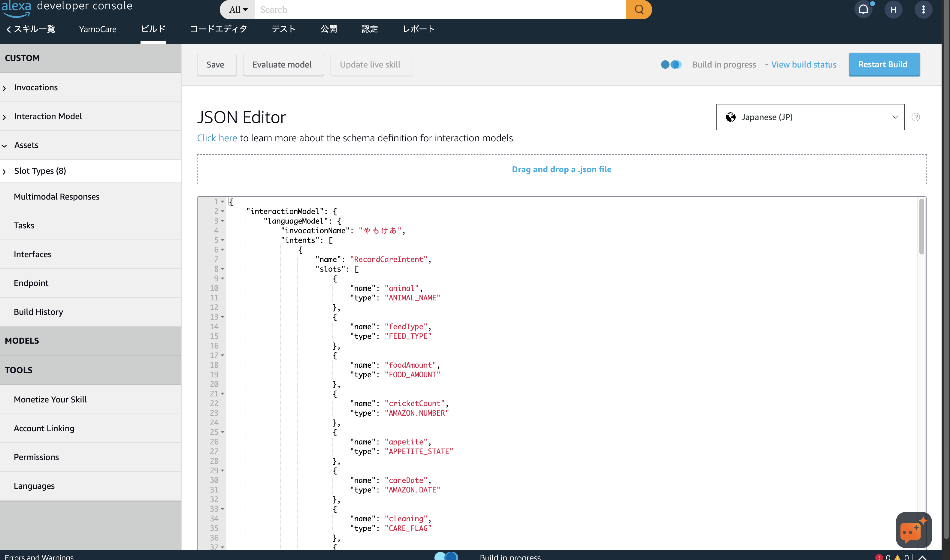Fold the code at line 6
The image size is (950, 560).
pos(223,250)
